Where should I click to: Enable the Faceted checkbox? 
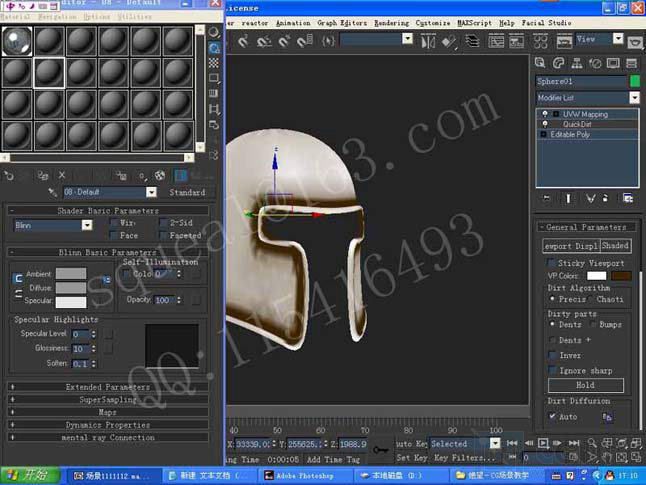pyautogui.click(x=164, y=236)
